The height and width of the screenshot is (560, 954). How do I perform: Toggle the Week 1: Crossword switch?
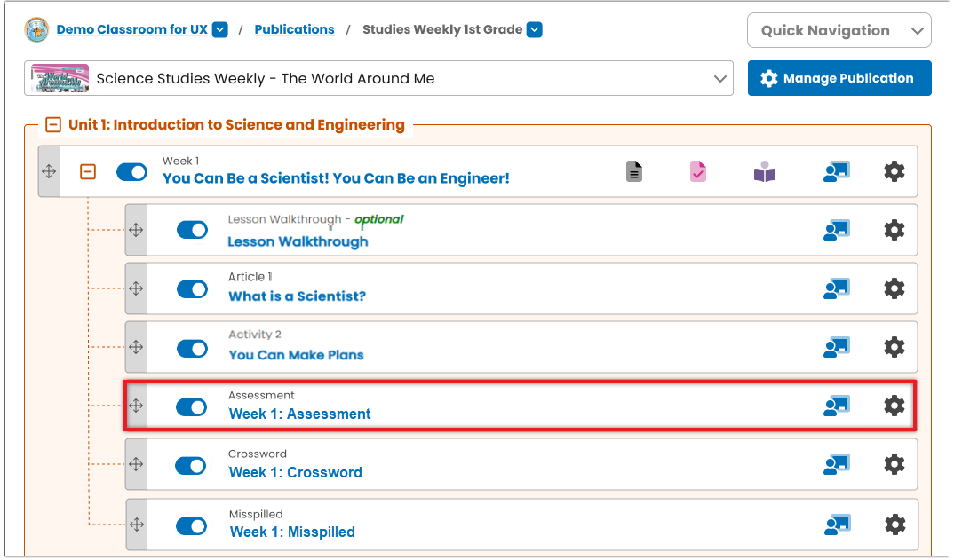click(191, 466)
